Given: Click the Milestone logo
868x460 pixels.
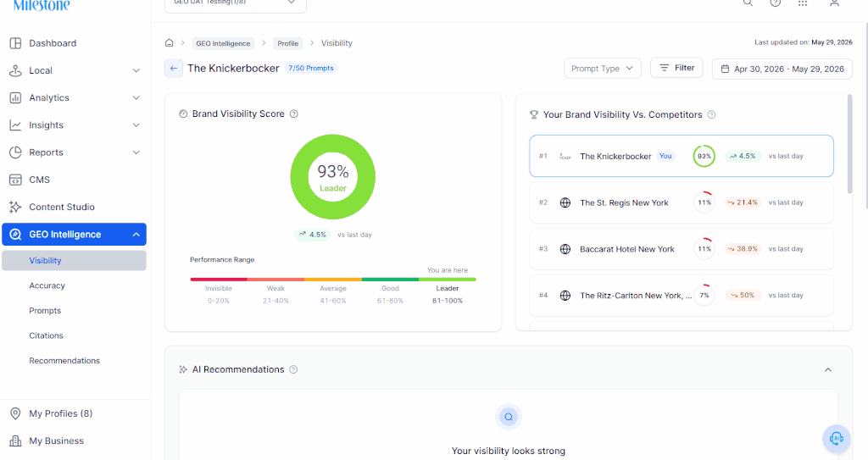Looking at the screenshot, I should (x=42, y=5).
